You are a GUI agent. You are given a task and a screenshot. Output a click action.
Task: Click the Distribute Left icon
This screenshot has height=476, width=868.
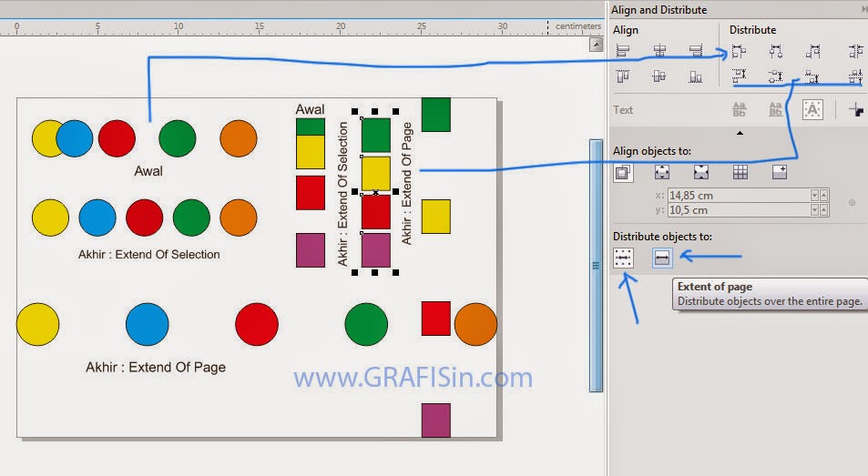[x=739, y=51]
